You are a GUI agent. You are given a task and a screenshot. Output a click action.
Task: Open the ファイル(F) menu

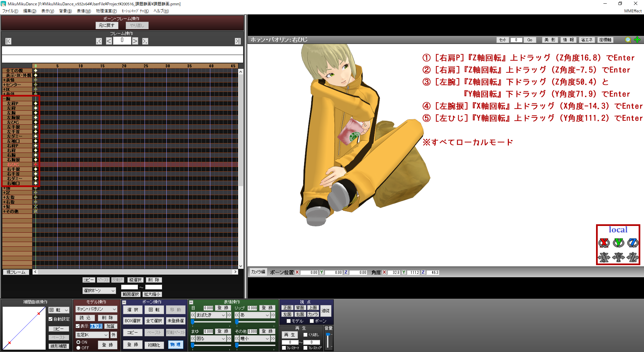tap(10, 11)
